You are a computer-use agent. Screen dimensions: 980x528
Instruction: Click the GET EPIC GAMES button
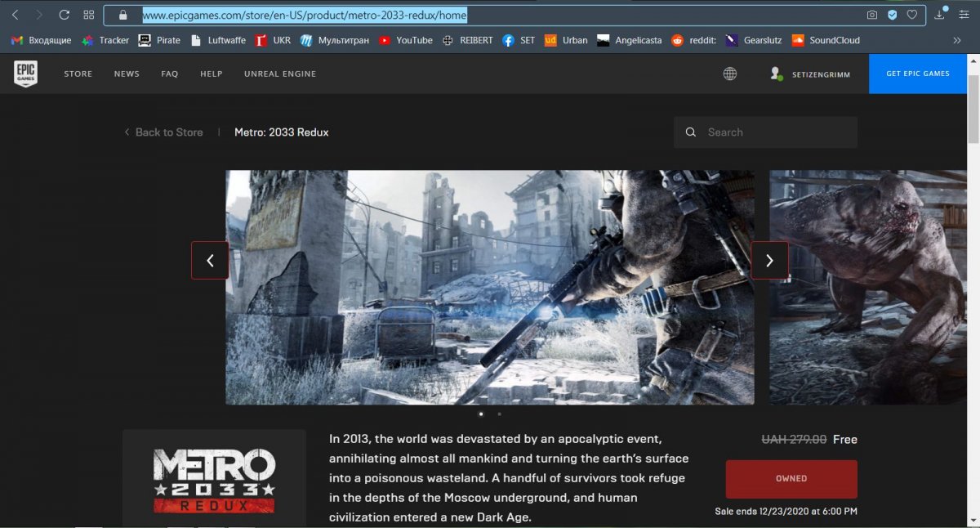918,74
